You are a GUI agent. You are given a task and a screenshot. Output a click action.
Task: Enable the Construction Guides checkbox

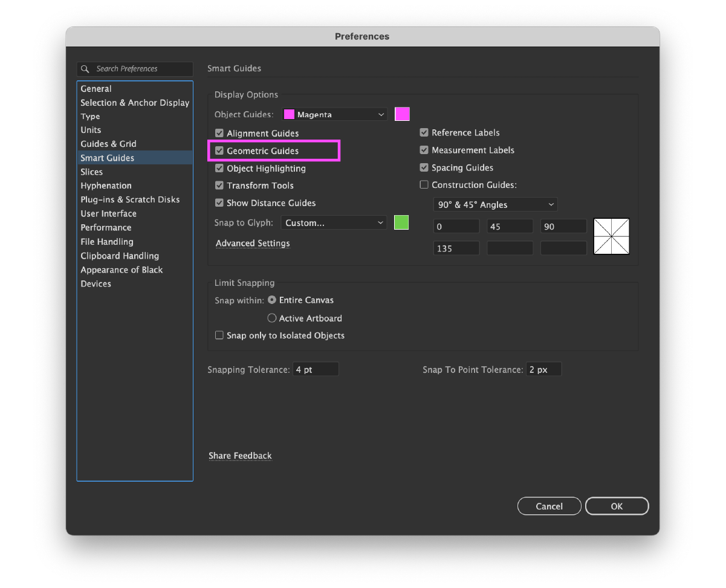pyautogui.click(x=424, y=185)
